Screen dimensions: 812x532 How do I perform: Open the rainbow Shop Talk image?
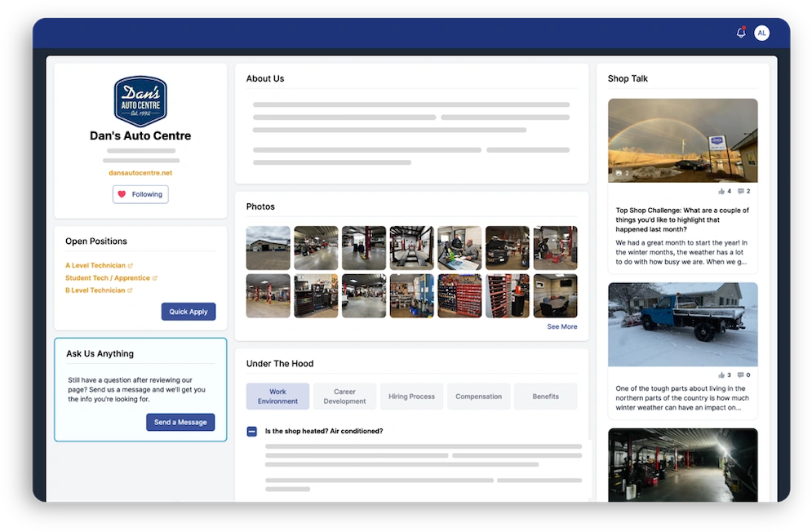(682, 140)
